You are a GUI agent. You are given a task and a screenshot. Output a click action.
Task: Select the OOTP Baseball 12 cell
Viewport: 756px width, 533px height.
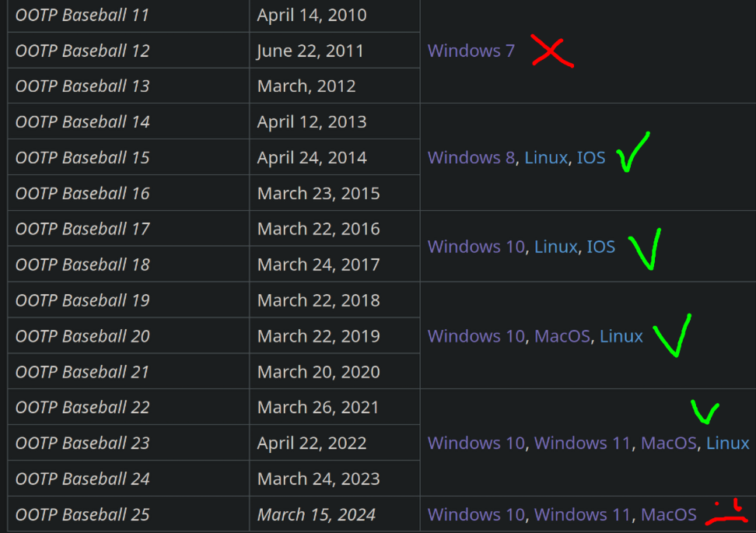pyautogui.click(x=129, y=51)
